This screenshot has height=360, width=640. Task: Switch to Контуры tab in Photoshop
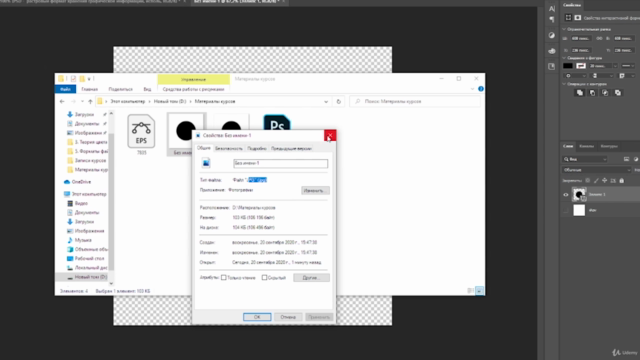pyautogui.click(x=609, y=146)
